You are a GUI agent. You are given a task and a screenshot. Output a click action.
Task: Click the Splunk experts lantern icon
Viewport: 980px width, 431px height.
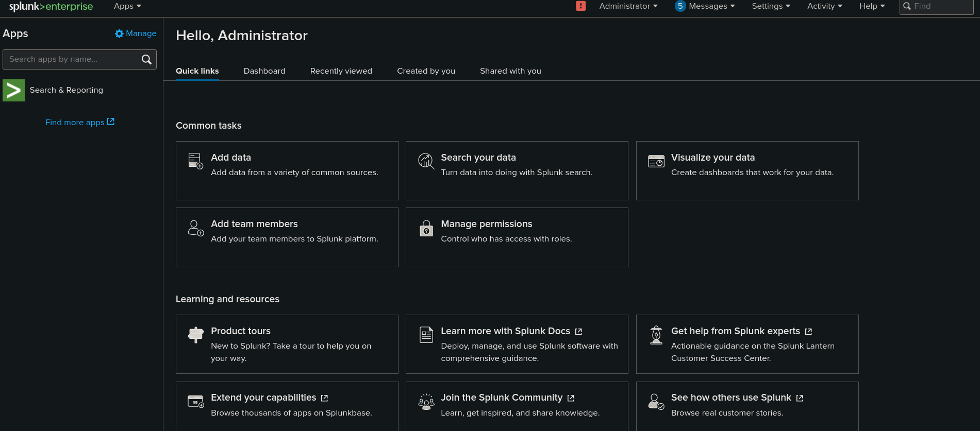point(656,335)
